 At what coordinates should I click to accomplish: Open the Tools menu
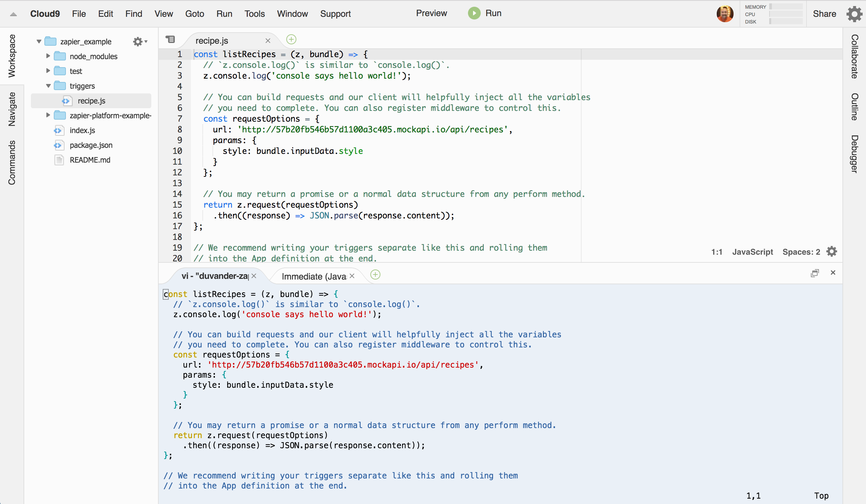pyautogui.click(x=254, y=14)
